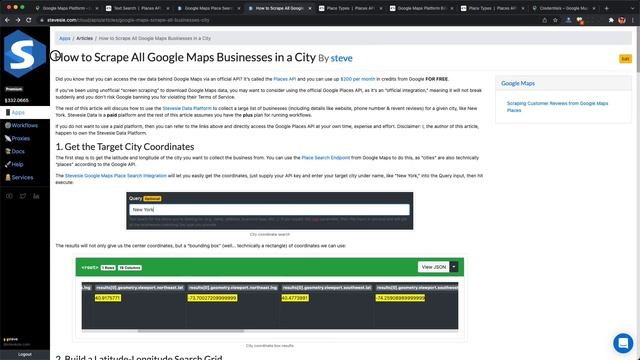Open the chat widget bubble

pos(623,343)
